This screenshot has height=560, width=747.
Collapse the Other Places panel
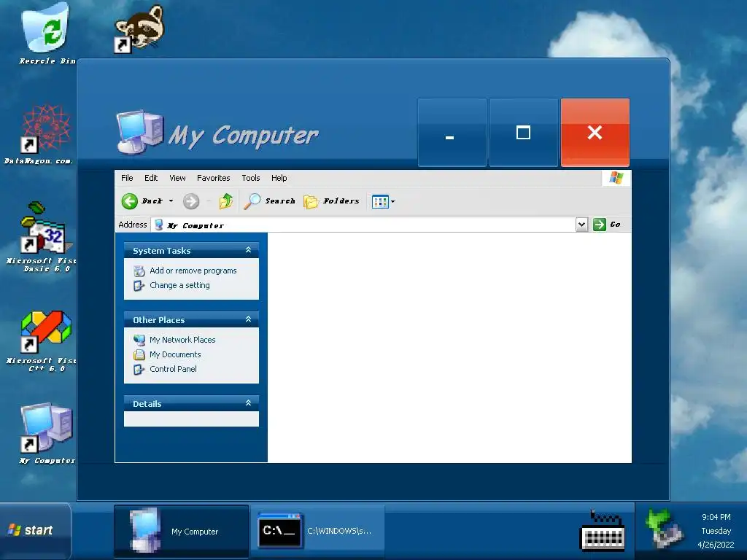(x=248, y=319)
